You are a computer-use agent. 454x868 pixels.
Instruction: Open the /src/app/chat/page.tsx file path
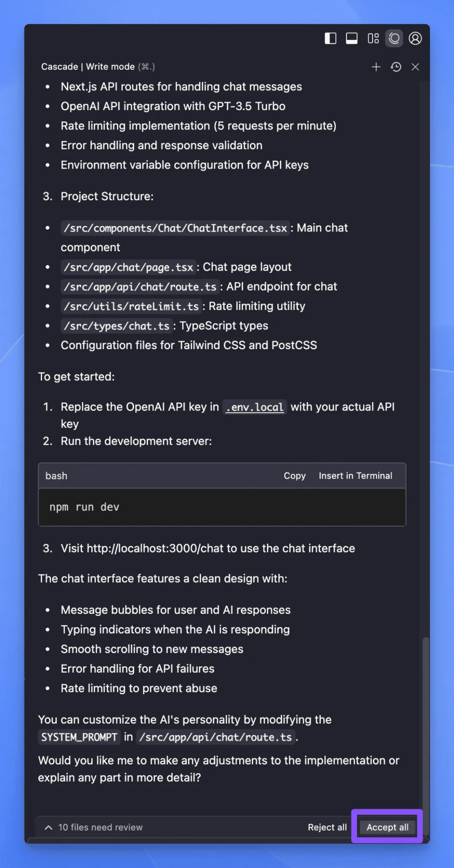128,267
